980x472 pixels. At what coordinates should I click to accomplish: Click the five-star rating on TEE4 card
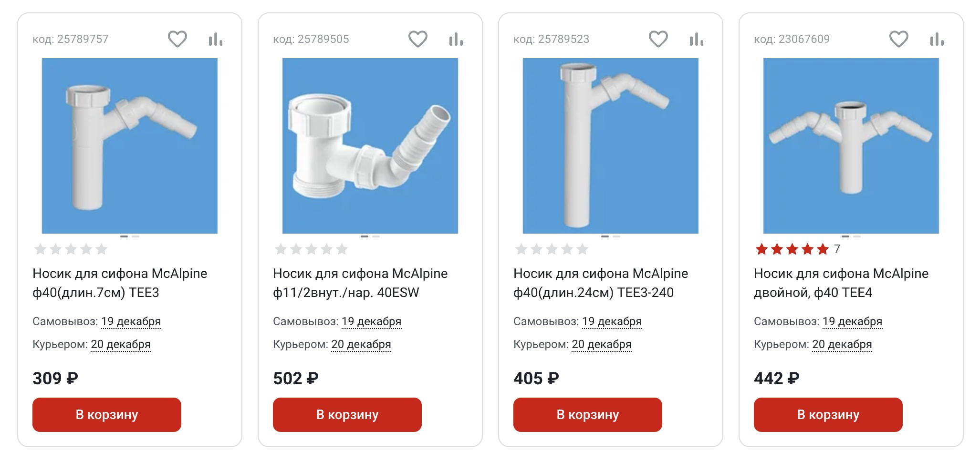click(792, 249)
